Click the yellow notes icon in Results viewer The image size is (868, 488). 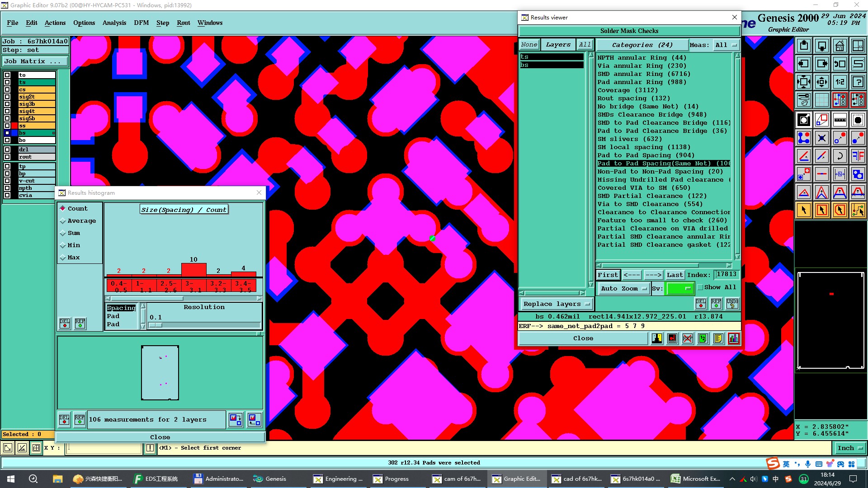point(718,338)
